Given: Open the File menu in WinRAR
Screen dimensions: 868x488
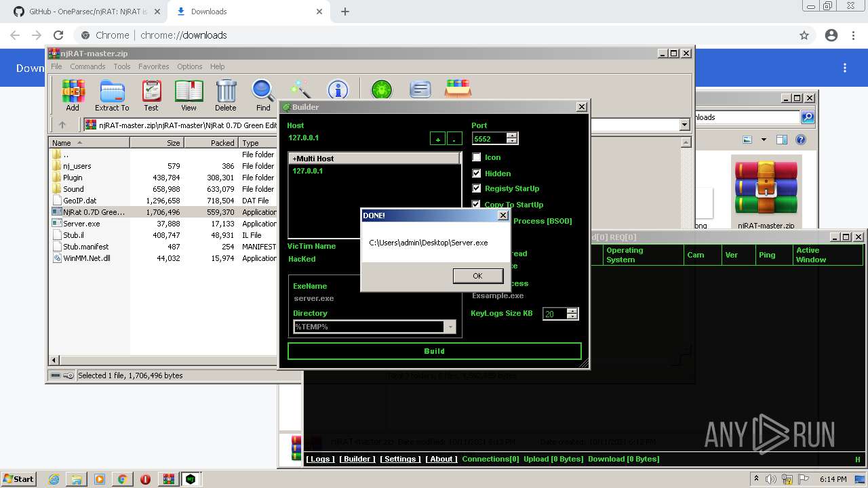Looking at the screenshot, I should (56, 66).
